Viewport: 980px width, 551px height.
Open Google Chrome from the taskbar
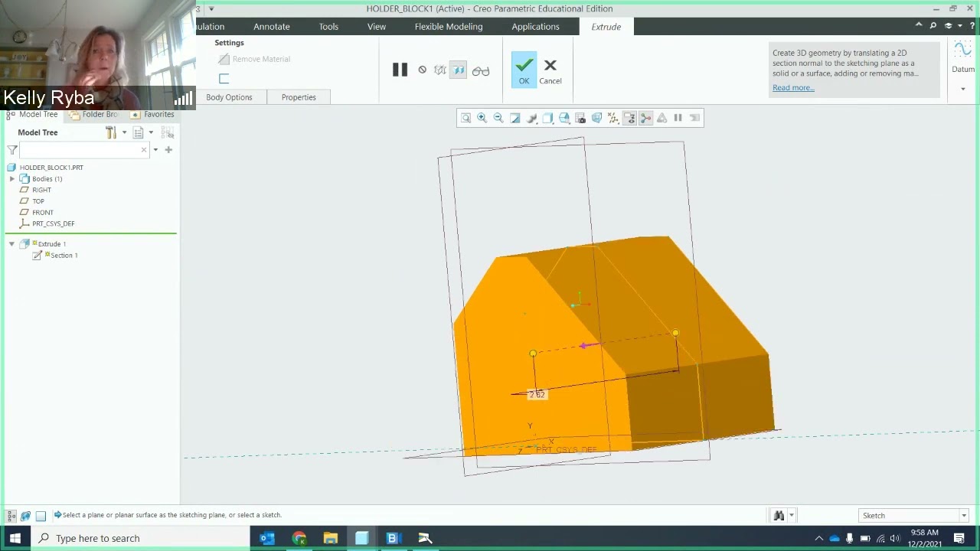pyautogui.click(x=299, y=538)
